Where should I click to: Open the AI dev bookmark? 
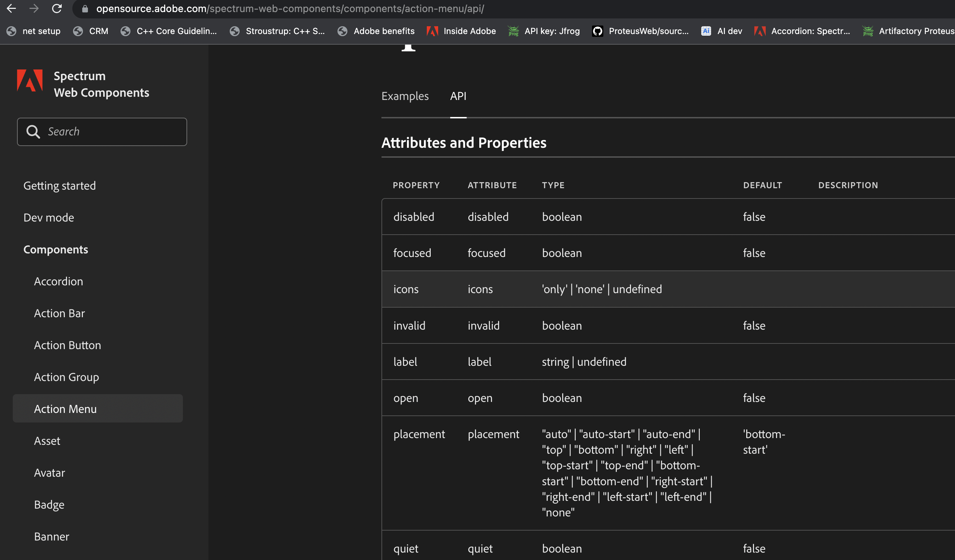pyautogui.click(x=721, y=31)
